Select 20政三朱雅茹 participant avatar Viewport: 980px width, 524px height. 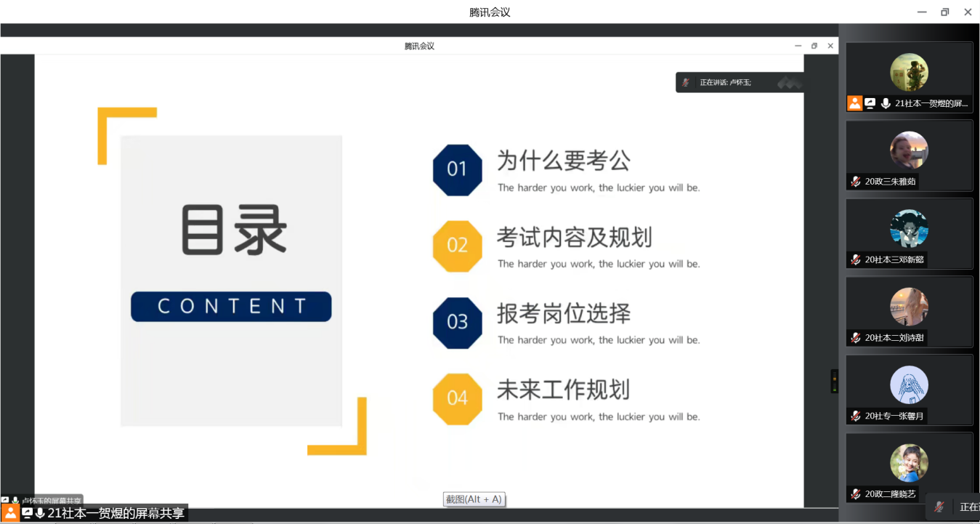(x=909, y=150)
